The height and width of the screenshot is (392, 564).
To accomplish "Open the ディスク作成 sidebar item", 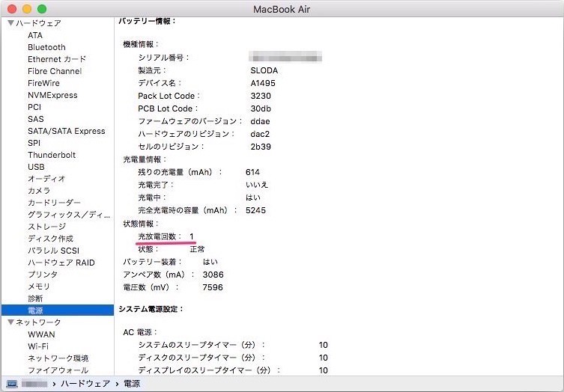I will click(x=50, y=239).
